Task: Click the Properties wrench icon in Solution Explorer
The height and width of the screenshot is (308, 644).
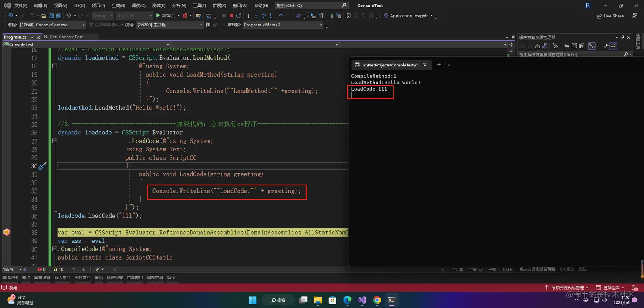Action: (606, 46)
